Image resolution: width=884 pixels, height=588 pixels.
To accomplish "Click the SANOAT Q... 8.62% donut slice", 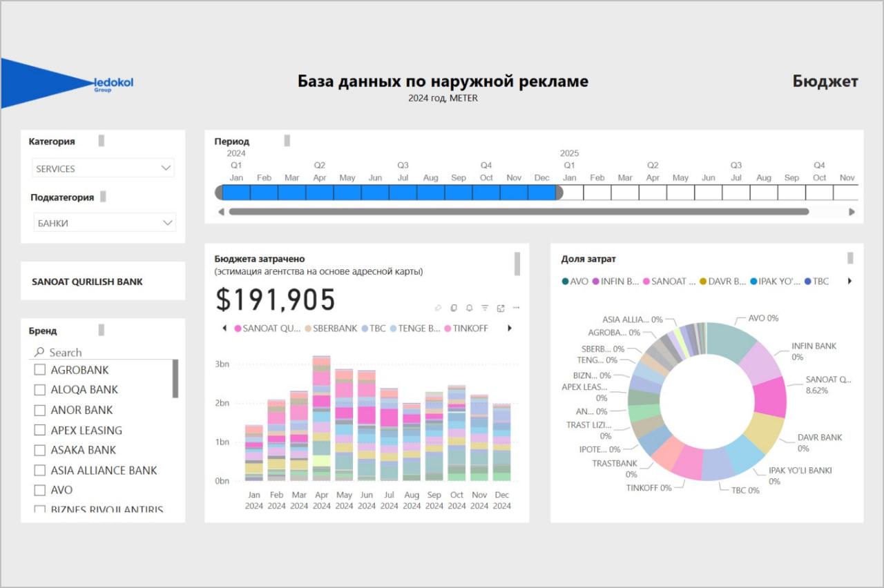I will point(770,397).
